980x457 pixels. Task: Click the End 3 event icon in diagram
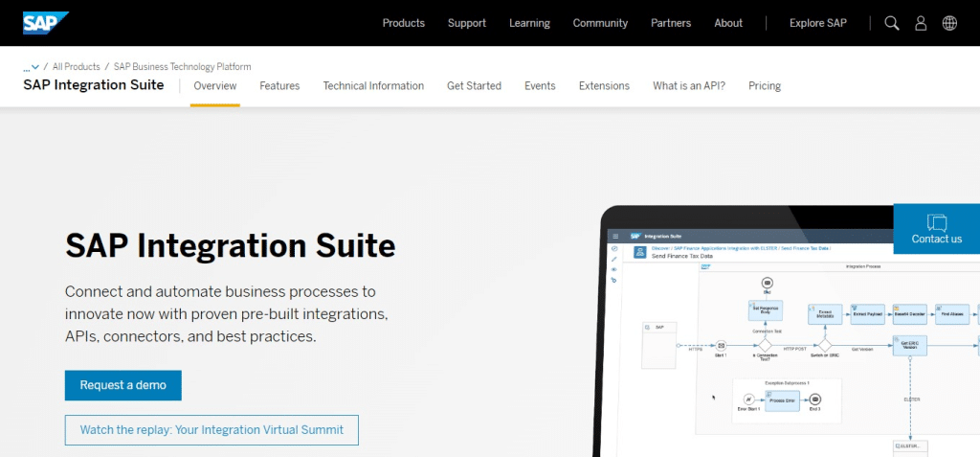click(814, 400)
